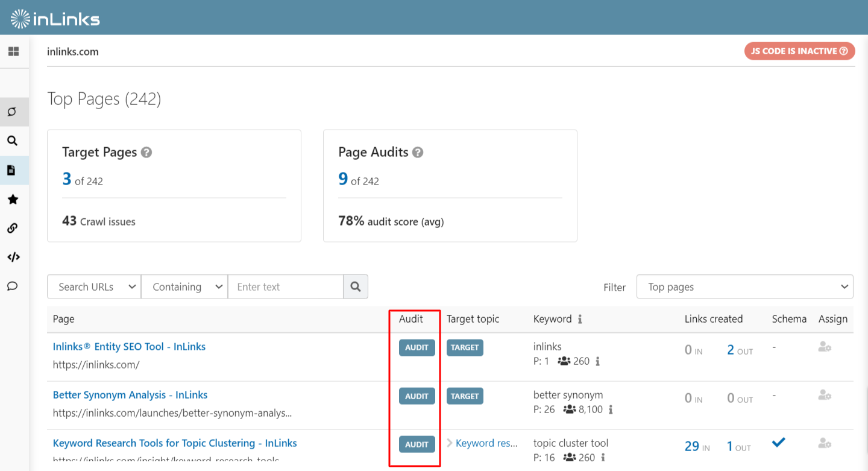Click the Page column header
The height and width of the screenshot is (471, 868).
[x=64, y=319]
